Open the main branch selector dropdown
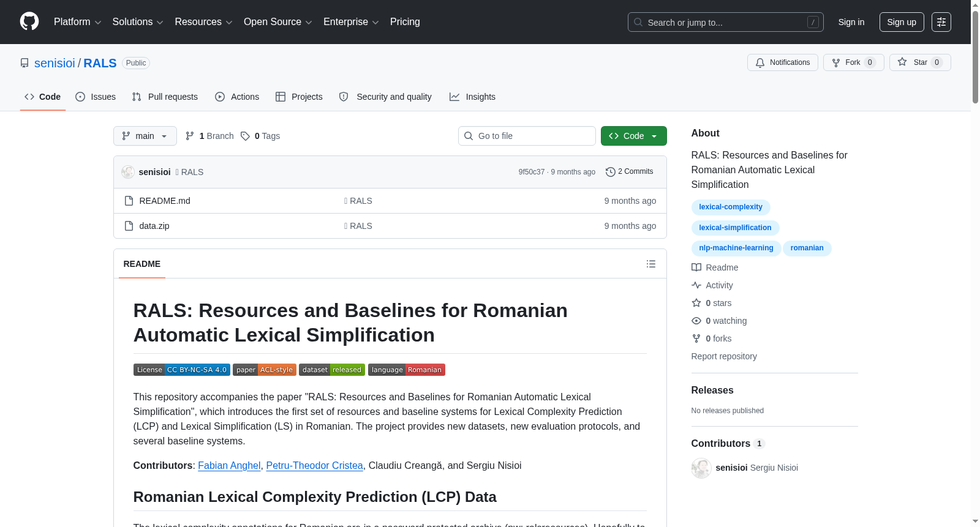 pos(145,136)
